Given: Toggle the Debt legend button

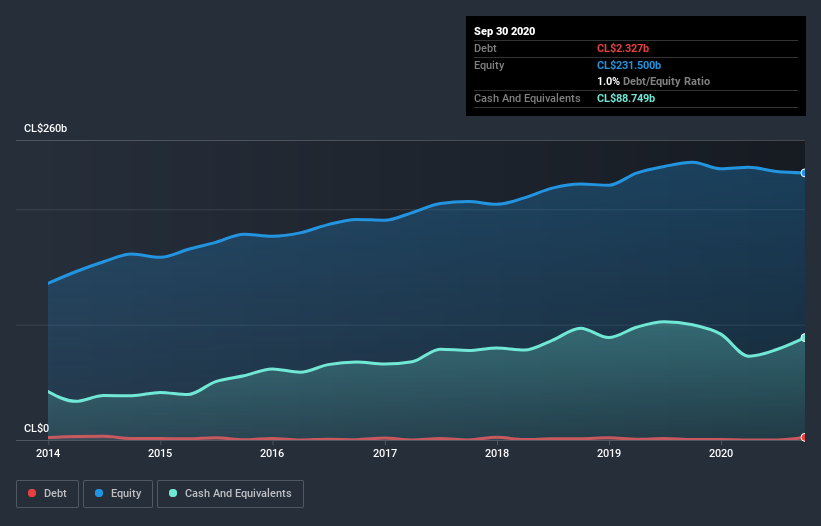Looking at the screenshot, I should point(47,494).
